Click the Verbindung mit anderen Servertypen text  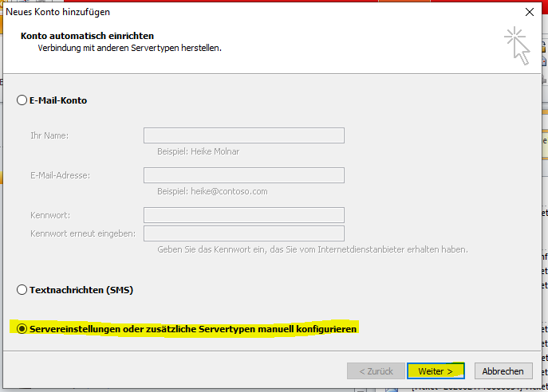coord(130,48)
